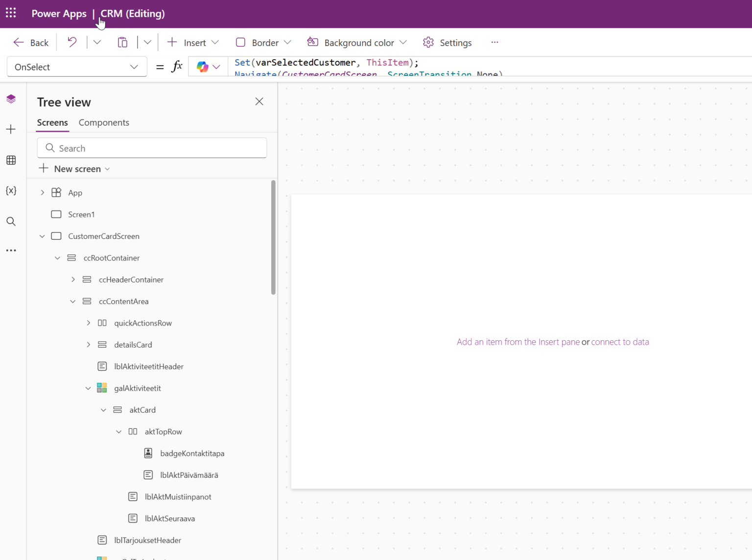Image resolution: width=752 pixels, height=560 pixels.
Task: Select quickActionsRow in the tree
Action: (143, 323)
